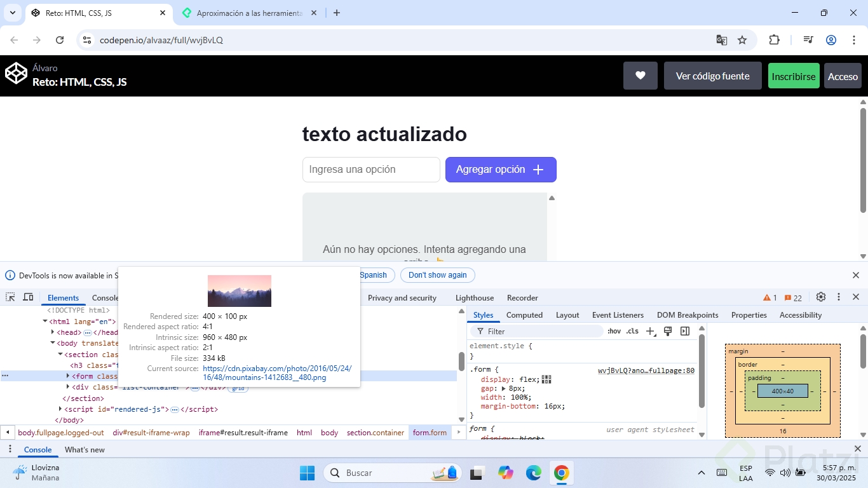Toggle the device toolbar in DevTools
The height and width of the screenshot is (488, 868).
(28, 297)
